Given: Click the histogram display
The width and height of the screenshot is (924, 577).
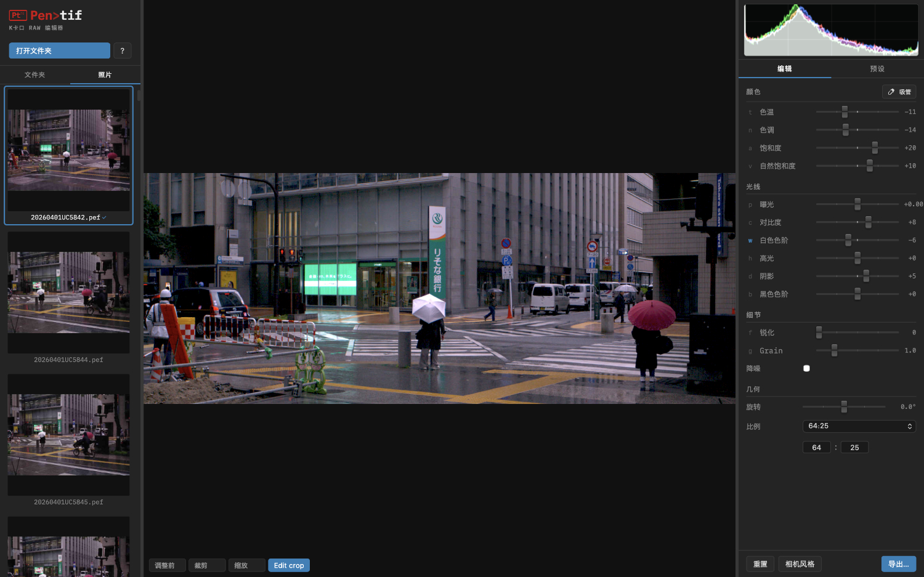Looking at the screenshot, I should pyautogui.click(x=830, y=30).
